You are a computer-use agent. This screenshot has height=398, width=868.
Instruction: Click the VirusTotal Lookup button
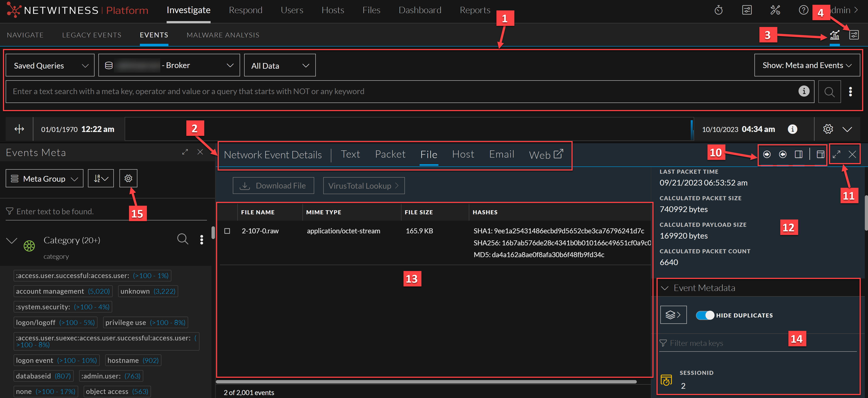pos(364,186)
